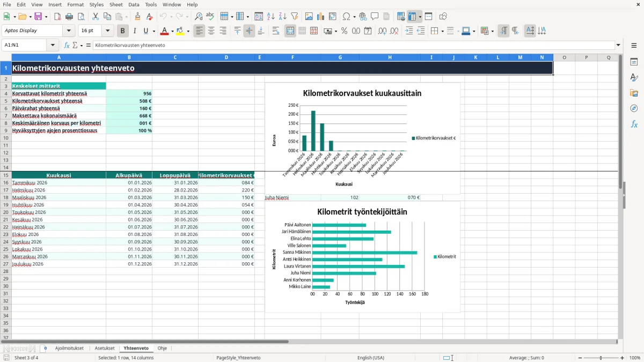Select row 15 header
This screenshot has height=362, width=644.
[x=5, y=175]
